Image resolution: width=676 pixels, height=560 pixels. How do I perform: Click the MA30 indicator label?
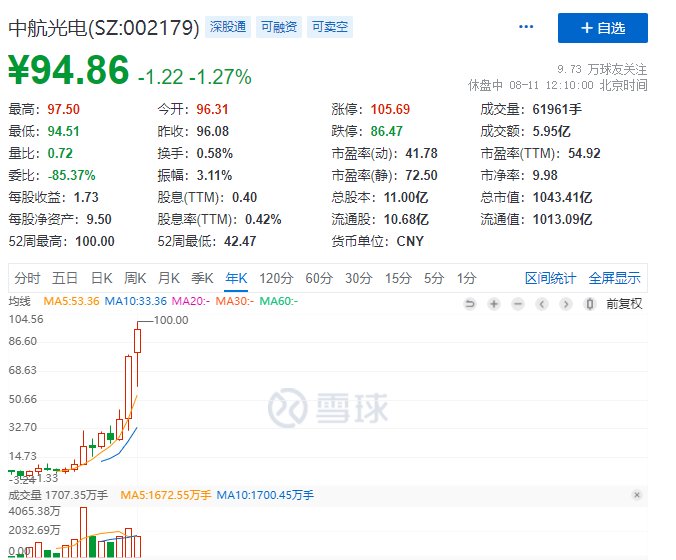pos(235,301)
